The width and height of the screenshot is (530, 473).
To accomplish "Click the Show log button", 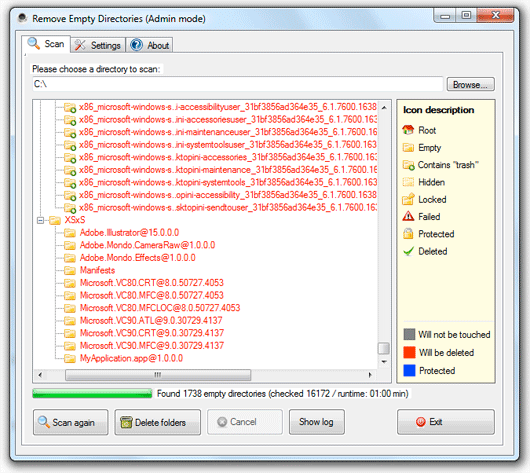I will pos(316,422).
